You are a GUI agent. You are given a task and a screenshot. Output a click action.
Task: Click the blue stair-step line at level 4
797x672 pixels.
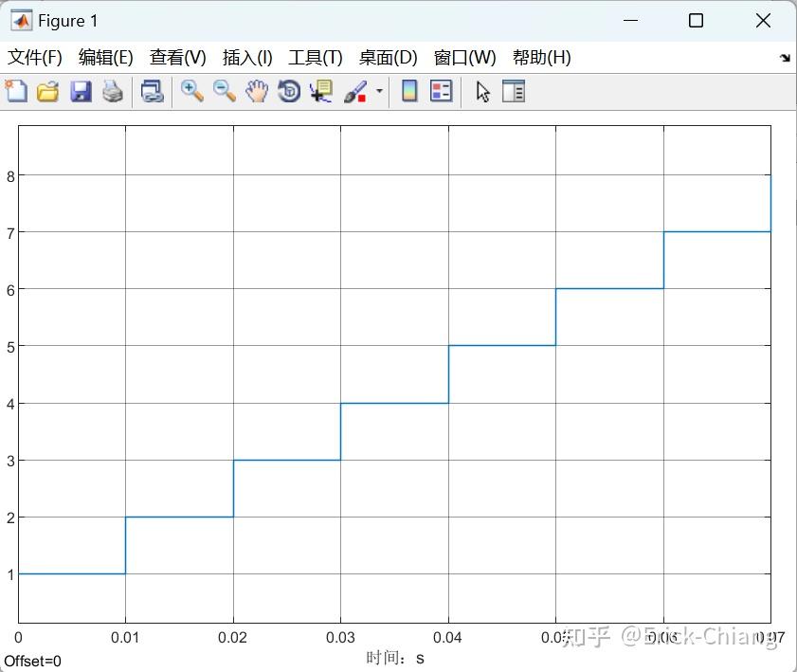coord(394,403)
